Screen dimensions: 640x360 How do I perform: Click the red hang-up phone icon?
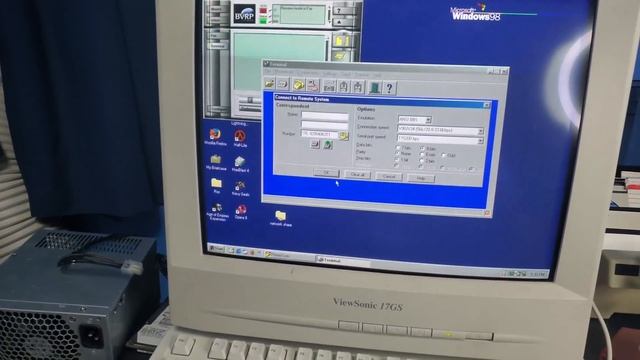tap(313, 85)
